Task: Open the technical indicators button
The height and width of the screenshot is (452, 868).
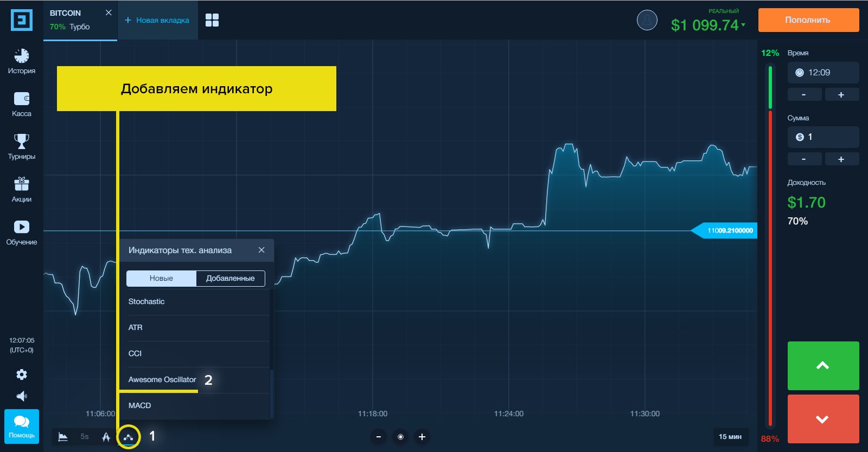Action: (x=129, y=437)
